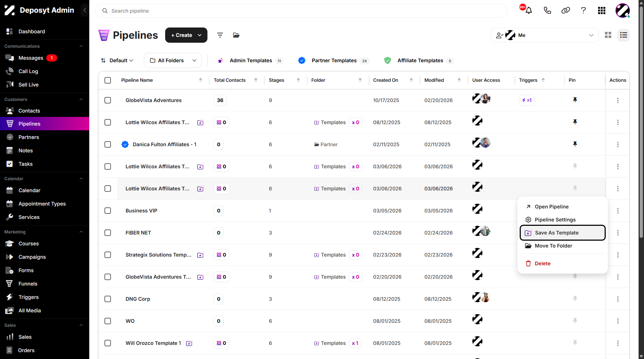Click the filter icon beside Create

click(220, 35)
